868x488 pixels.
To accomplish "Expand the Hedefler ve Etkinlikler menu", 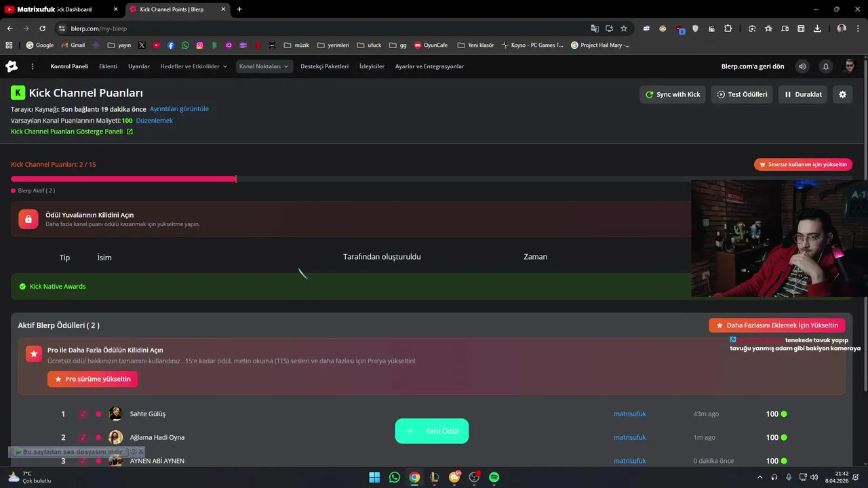I will pyautogui.click(x=194, y=66).
